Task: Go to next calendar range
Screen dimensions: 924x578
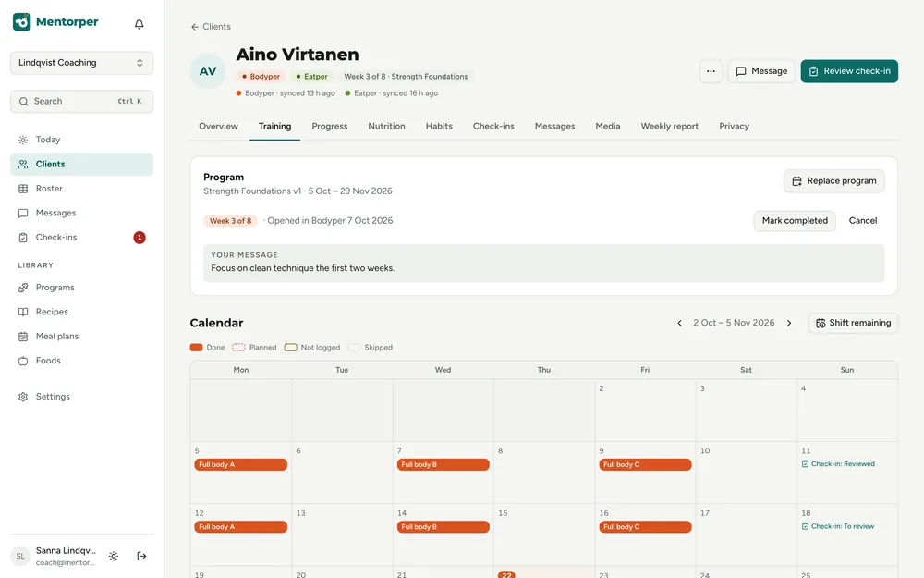Action: (x=789, y=323)
